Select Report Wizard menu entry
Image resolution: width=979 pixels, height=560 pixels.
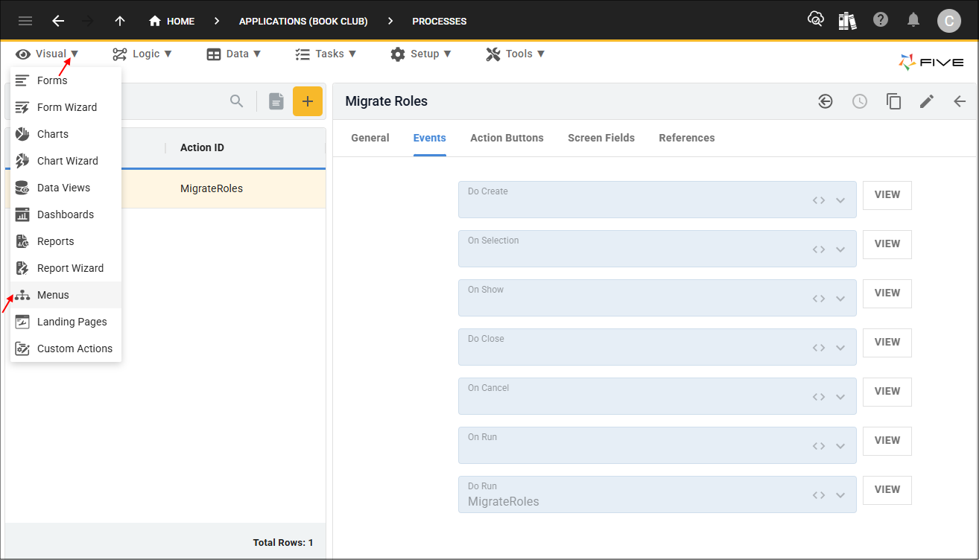pos(66,268)
